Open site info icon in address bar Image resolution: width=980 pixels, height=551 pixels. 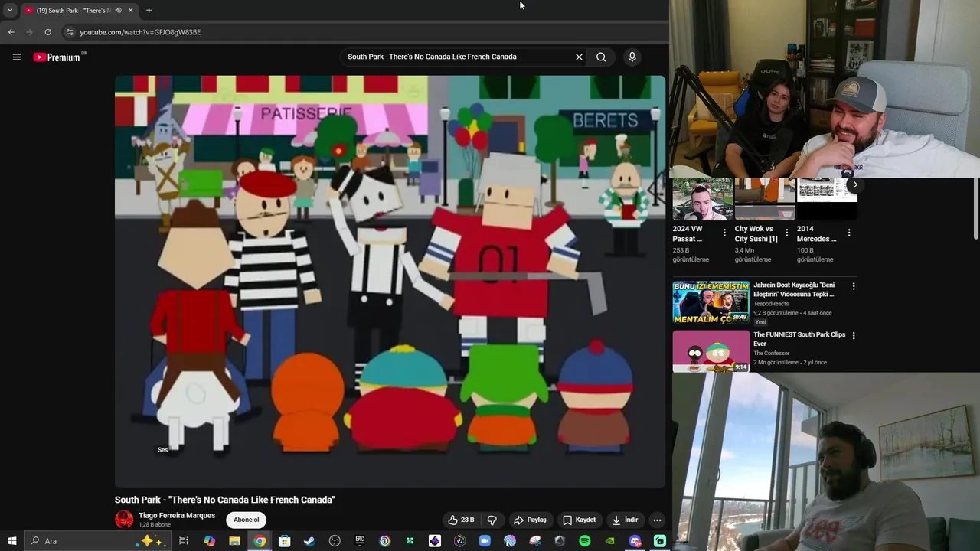pos(70,32)
